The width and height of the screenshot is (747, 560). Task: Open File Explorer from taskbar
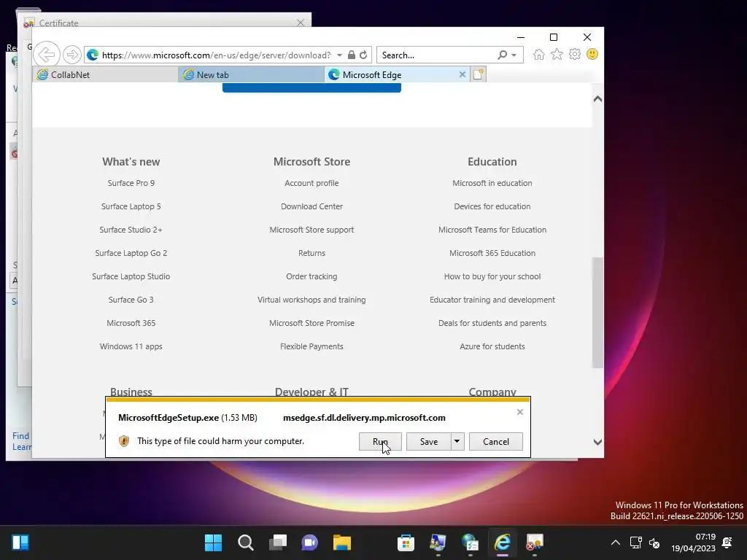(341, 542)
